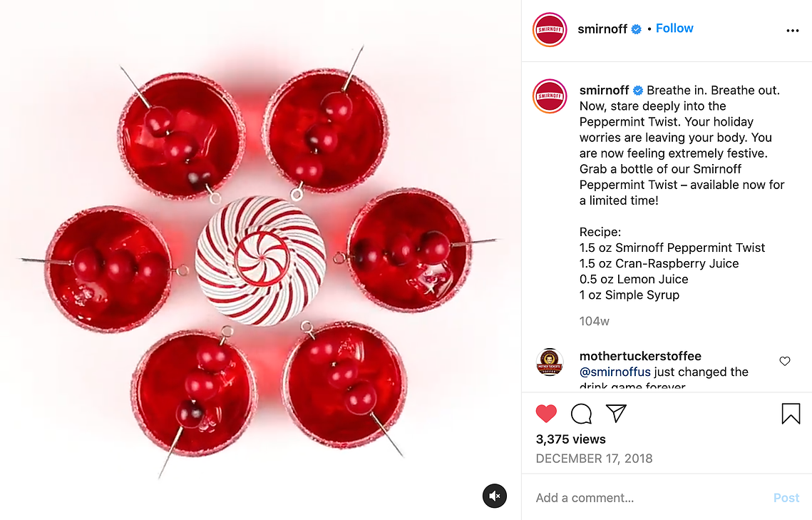Unmute the video with speaker icon
Image resolution: width=812 pixels, height=520 pixels.
(x=495, y=496)
